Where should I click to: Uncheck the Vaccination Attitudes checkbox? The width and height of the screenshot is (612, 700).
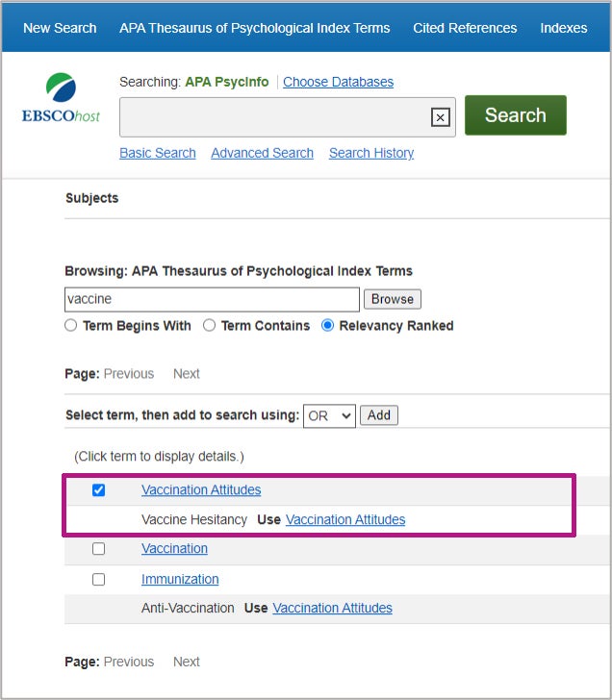click(99, 490)
